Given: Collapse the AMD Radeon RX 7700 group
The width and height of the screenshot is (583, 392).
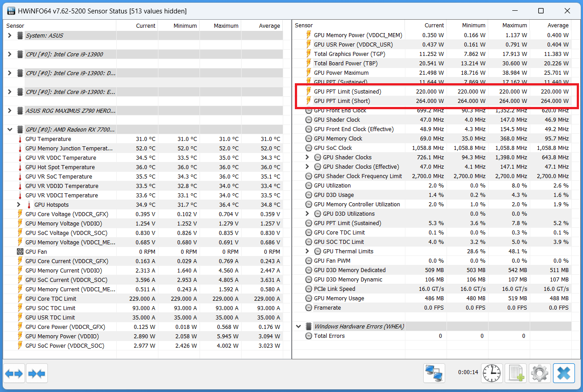Looking at the screenshot, I should 10,129.
